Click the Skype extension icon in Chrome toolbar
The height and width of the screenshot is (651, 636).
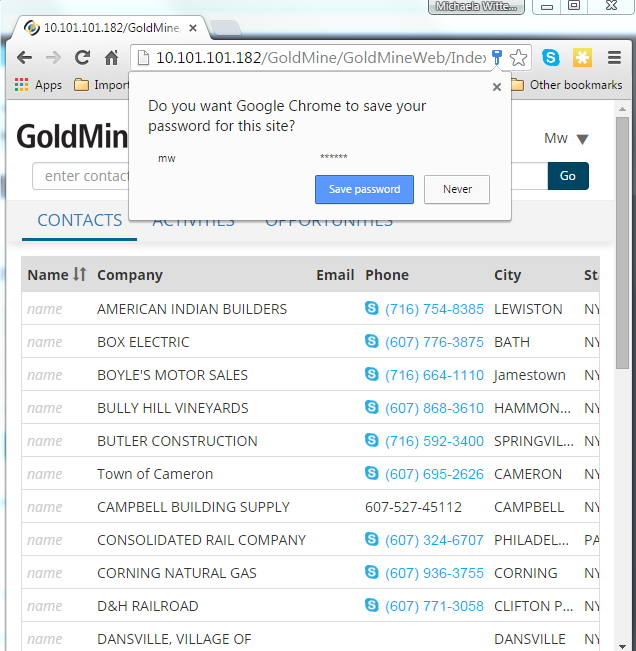click(551, 58)
